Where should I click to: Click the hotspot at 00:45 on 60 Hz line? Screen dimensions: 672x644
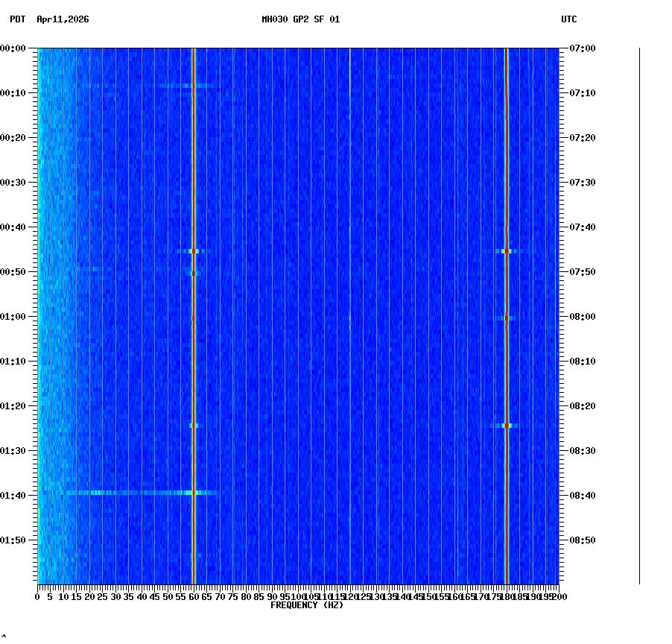tap(194, 252)
